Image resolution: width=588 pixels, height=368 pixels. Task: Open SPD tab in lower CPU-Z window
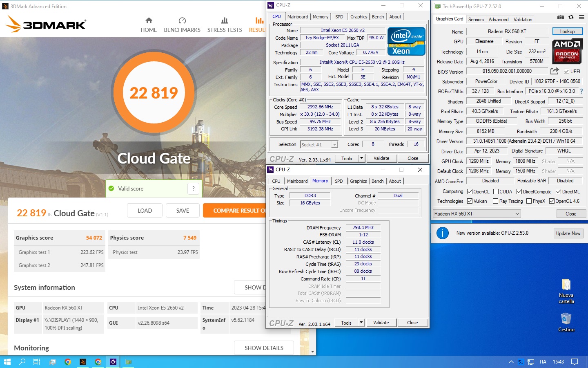tap(339, 181)
